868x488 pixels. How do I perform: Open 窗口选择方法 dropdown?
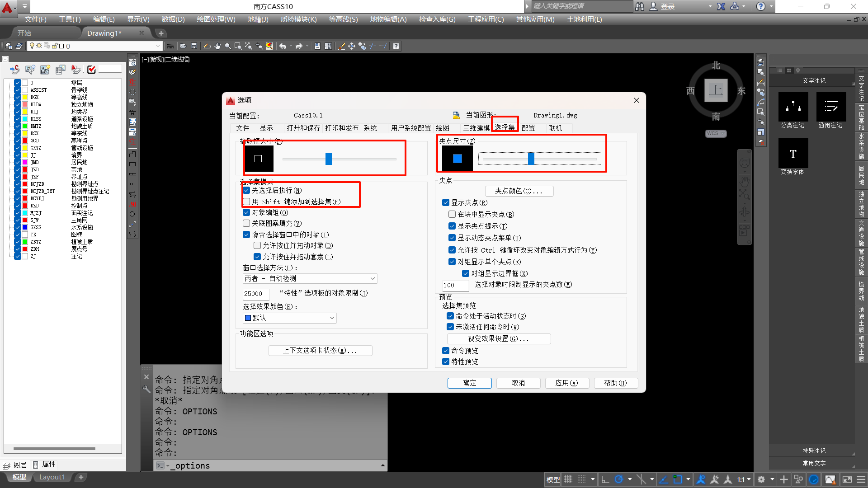point(310,278)
